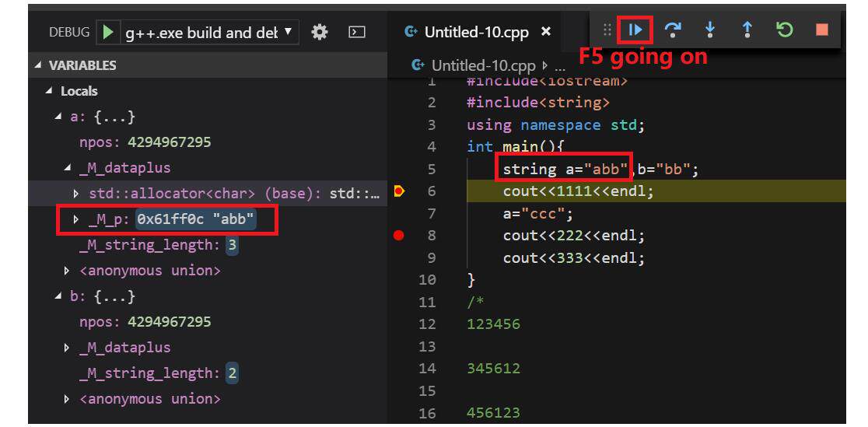
Task: Click int main(){ on line 4
Action: [x=516, y=147]
